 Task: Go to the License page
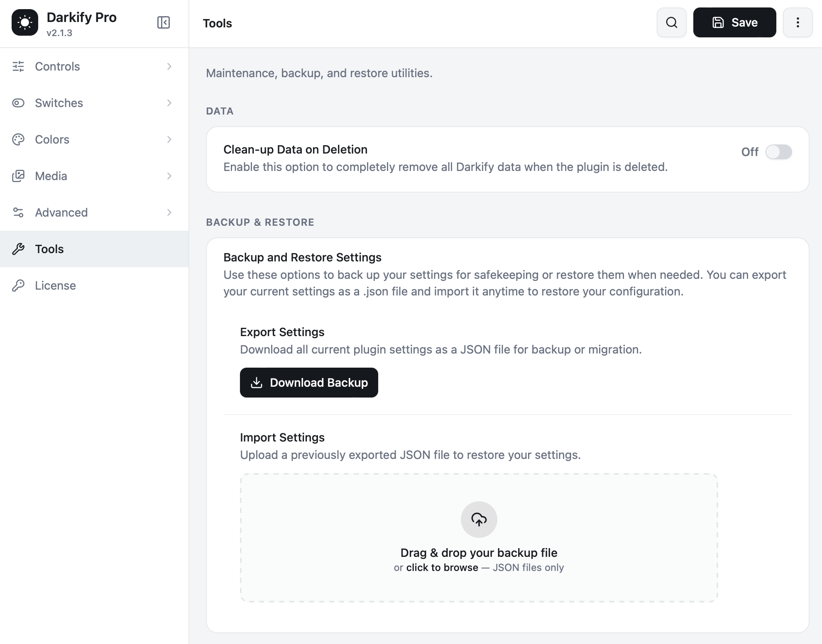tap(94, 285)
